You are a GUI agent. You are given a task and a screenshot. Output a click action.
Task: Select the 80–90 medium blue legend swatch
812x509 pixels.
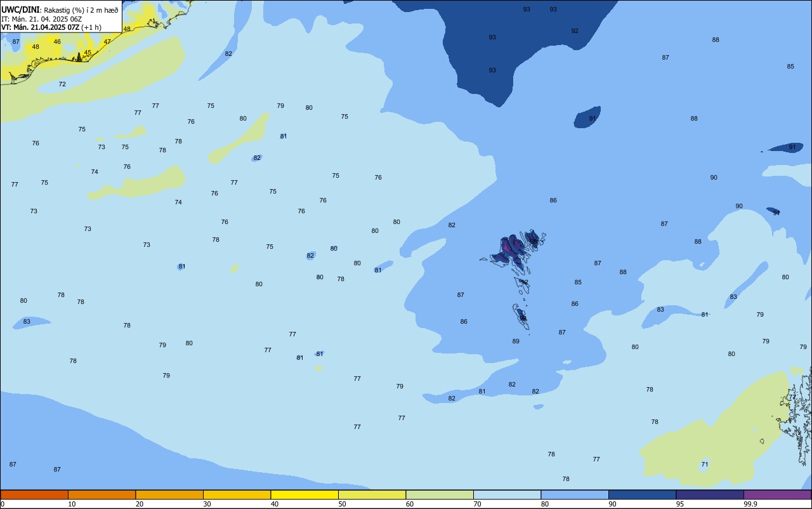(575, 494)
